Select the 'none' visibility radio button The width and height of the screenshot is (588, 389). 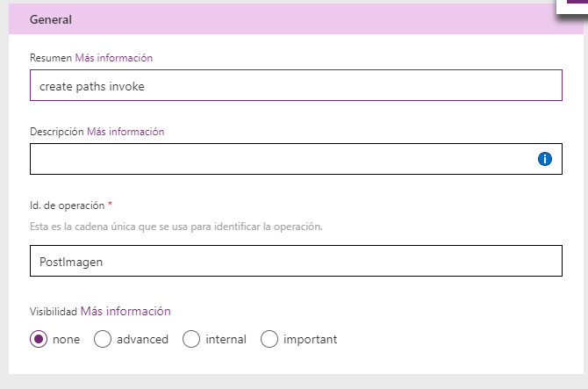(39, 339)
